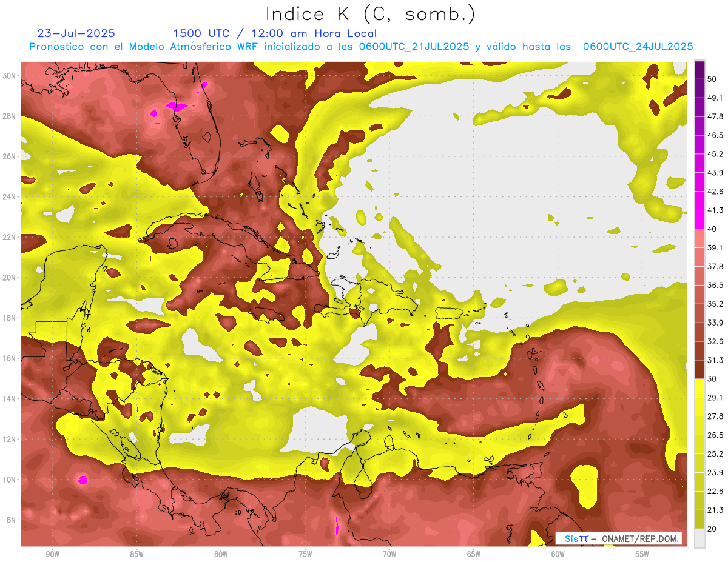
Task: Click the bright yellow swatch between 29.1 and 30
Action: point(699,388)
